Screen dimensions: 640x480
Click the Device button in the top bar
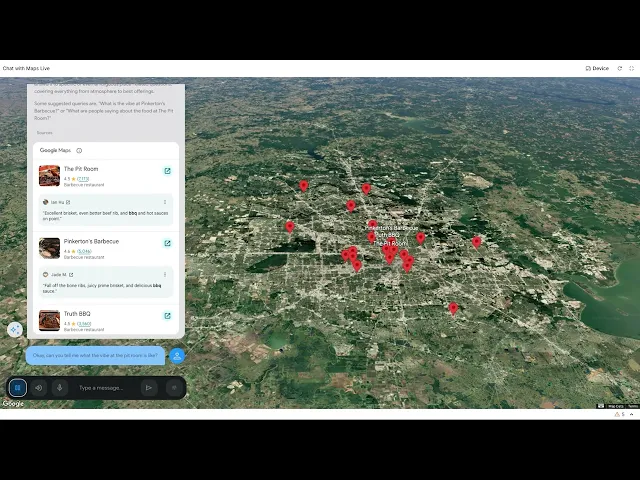coord(597,68)
